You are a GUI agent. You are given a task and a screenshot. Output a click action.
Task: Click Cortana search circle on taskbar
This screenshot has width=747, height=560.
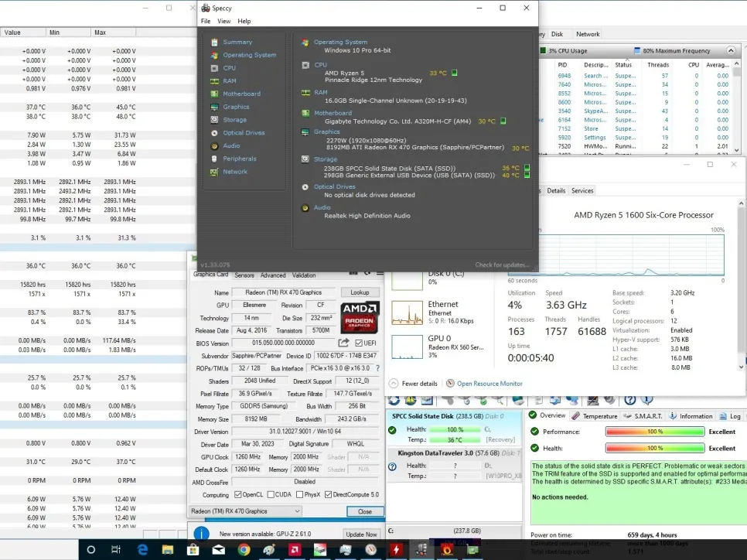click(91, 549)
